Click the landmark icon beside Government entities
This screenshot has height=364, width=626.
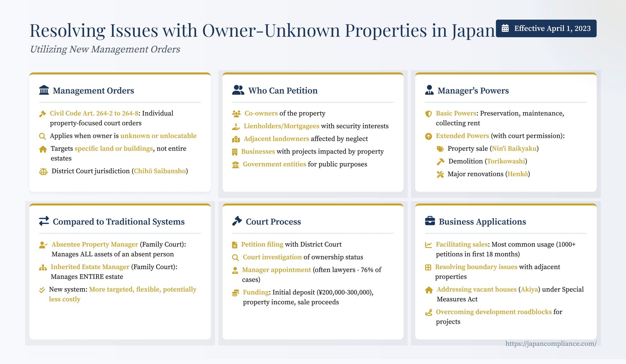236,165
